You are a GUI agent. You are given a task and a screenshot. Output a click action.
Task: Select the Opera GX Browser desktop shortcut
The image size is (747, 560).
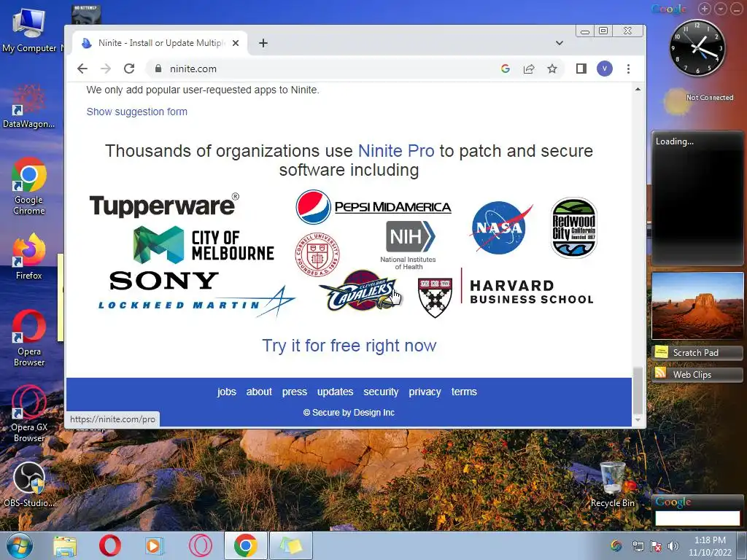pyautogui.click(x=28, y=414)
